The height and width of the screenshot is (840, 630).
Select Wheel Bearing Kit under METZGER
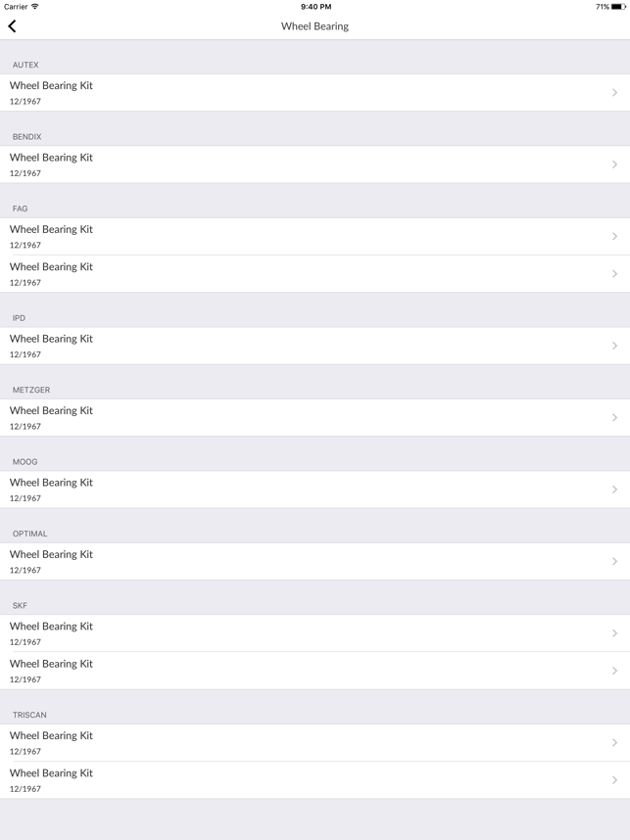pos(51,411)
